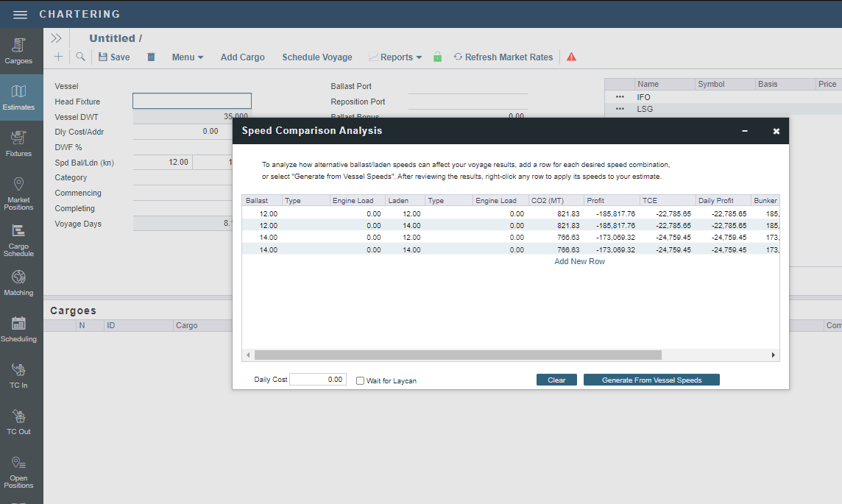Click the Add New Row link
The height and width of the screenshot is (504, 842).
coord(579,261)
